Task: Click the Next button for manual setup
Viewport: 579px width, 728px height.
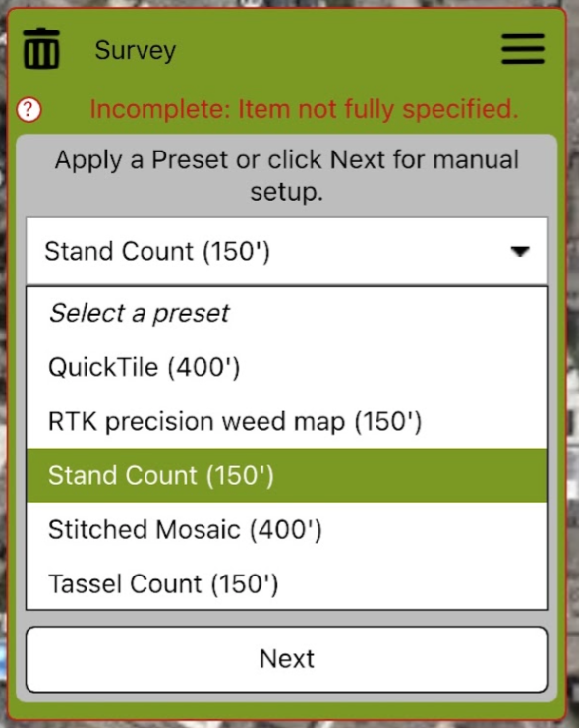Action: tap(287, 659)
